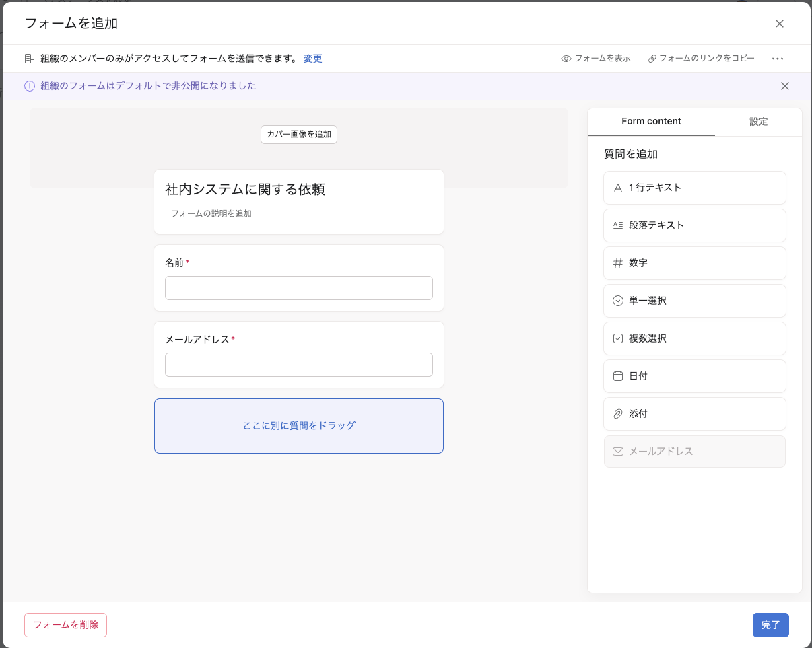
Task: Switch to the Form content tab
Action: coord(651,122)
